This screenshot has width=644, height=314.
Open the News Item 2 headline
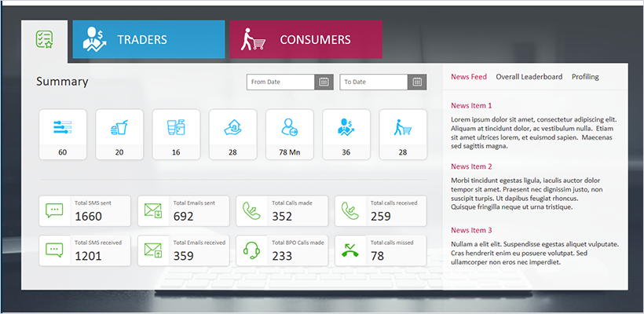471,166
